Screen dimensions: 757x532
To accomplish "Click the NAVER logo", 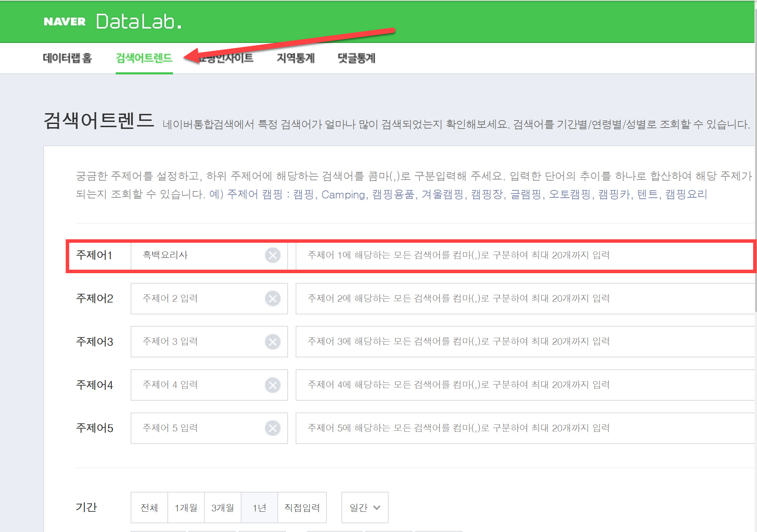I will pyautogui.click(x=65, y=22).
